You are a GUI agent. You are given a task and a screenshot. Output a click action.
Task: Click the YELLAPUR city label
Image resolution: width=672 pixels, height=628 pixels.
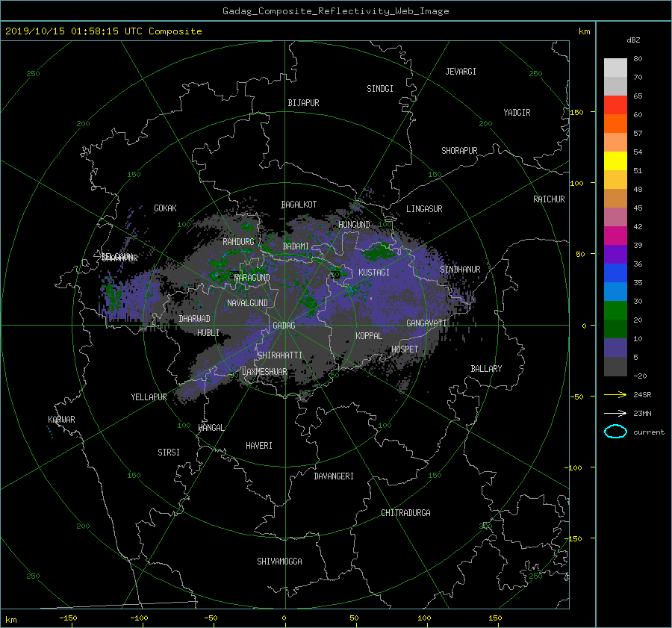[x=149, y=397]
